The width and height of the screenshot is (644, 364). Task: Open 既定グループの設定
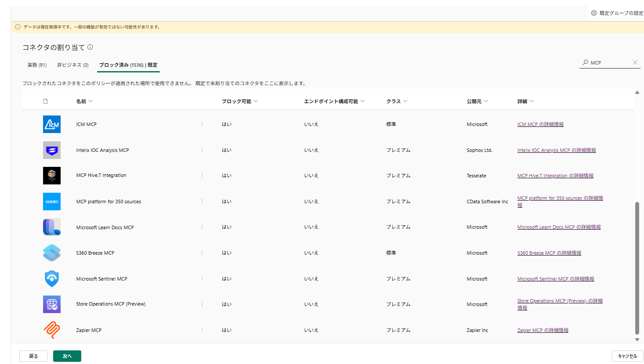617,13
